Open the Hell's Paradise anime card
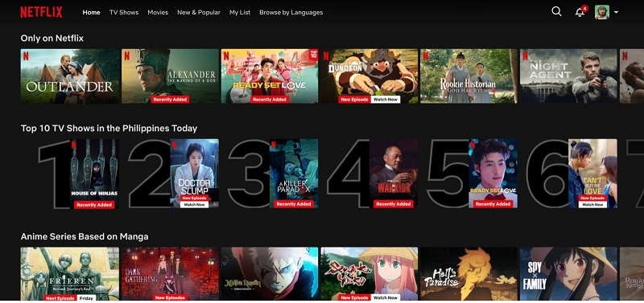This screenshot has height=303, width=644. click(469, 273)
